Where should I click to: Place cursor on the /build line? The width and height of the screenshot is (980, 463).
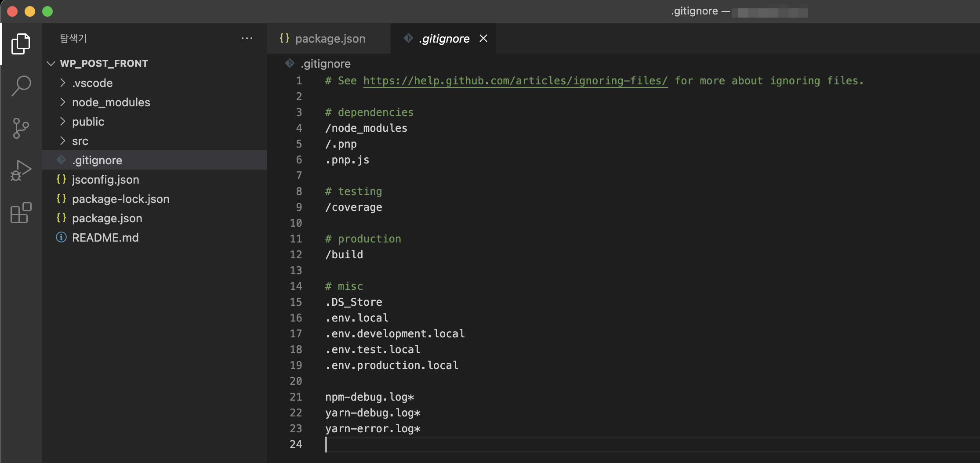[x=344, y=255]
